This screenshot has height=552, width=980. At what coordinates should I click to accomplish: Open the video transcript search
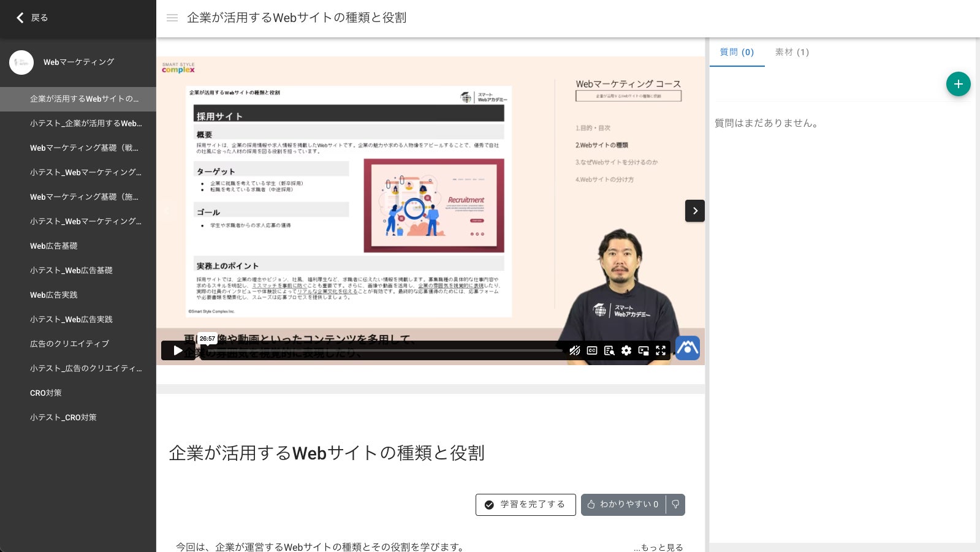point(609,350)
